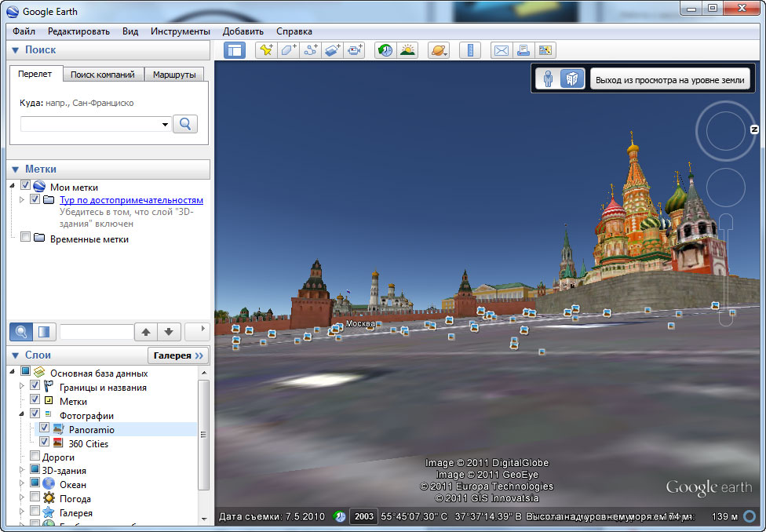Toggle the Тур по достопримечательностям checkbox
766x532 pixels.
coord(35,199)
